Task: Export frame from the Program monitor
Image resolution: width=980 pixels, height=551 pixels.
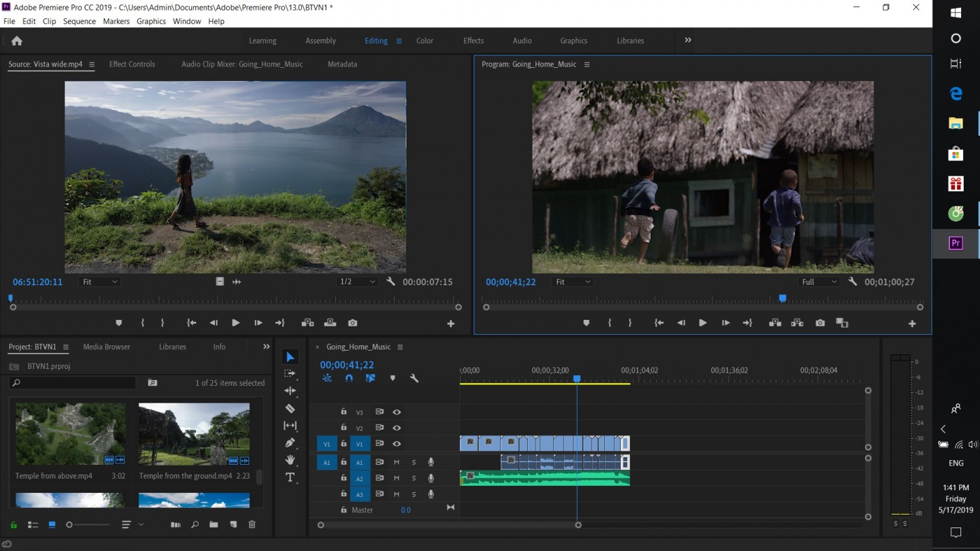Action: click(x=820, y=323)
